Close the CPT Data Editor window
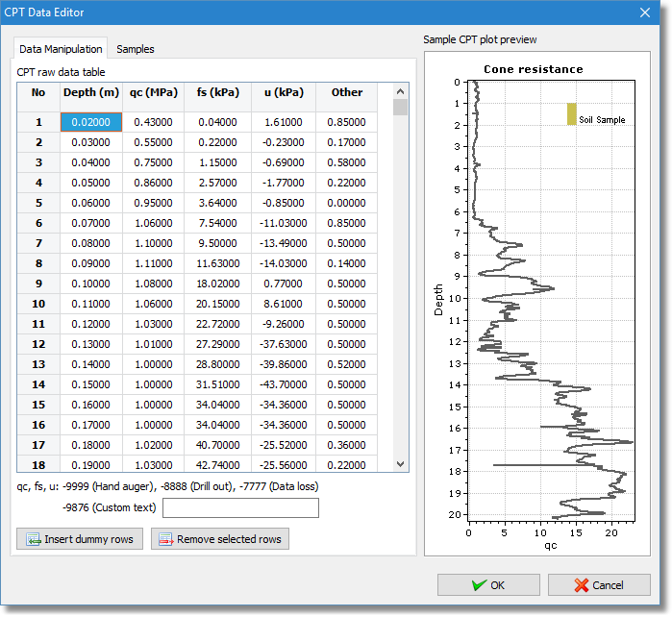 coord(645,12)
